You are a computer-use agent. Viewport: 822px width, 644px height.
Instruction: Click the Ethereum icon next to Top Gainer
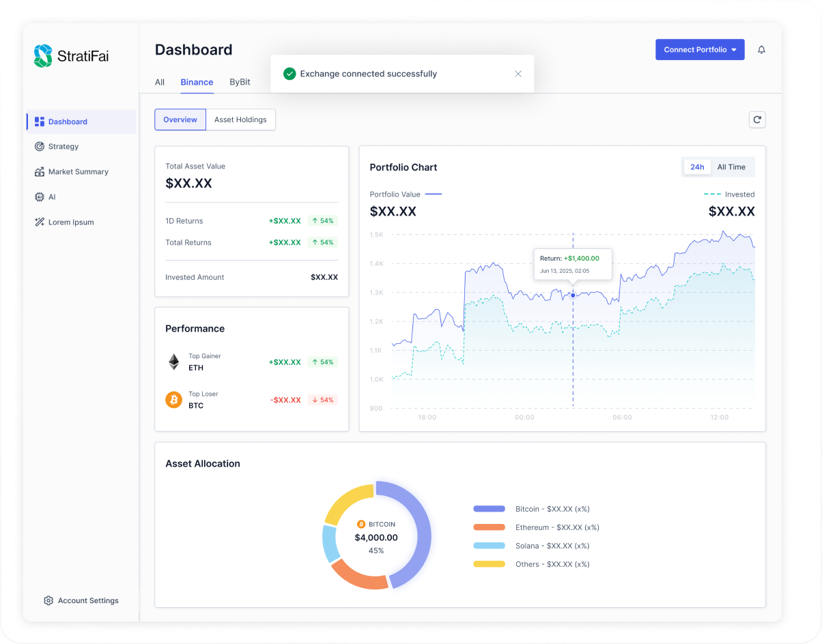173,362
